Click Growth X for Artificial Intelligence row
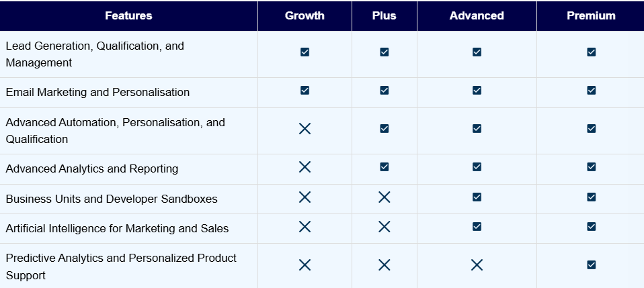This screenshot has height=288, width=644. coord(305,227)
